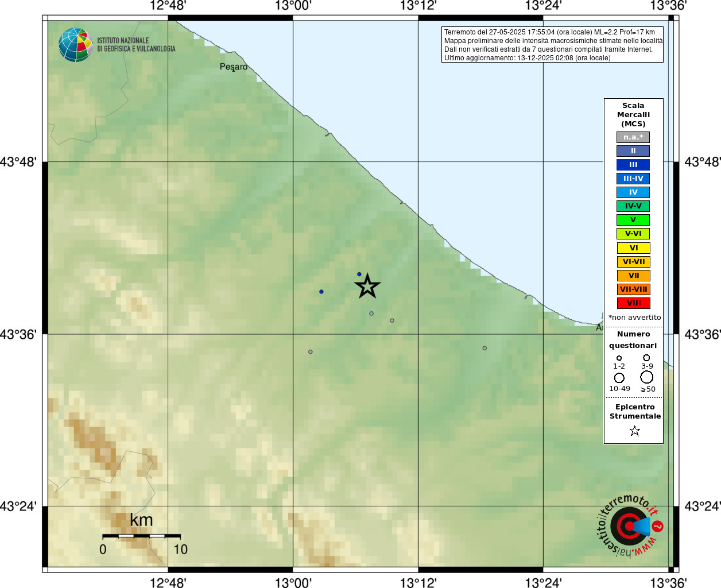Click the bottom axis label 13°24'

tap(543, 583)
